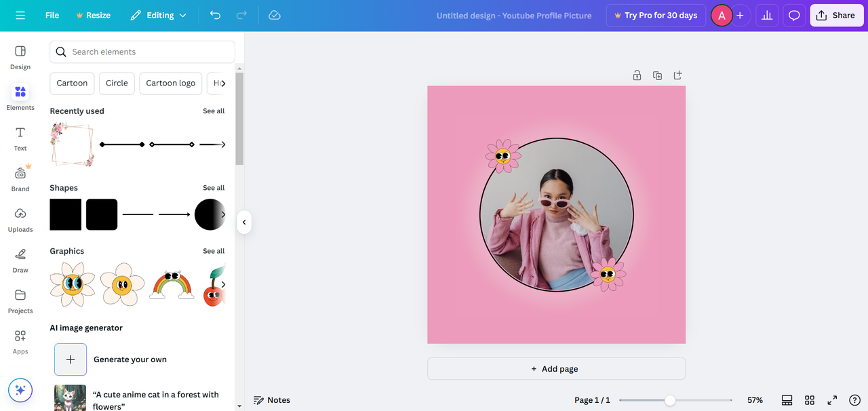Add the smiling white flower graphic
Viewport: 868px width, 411px height.
coord(123,284)
